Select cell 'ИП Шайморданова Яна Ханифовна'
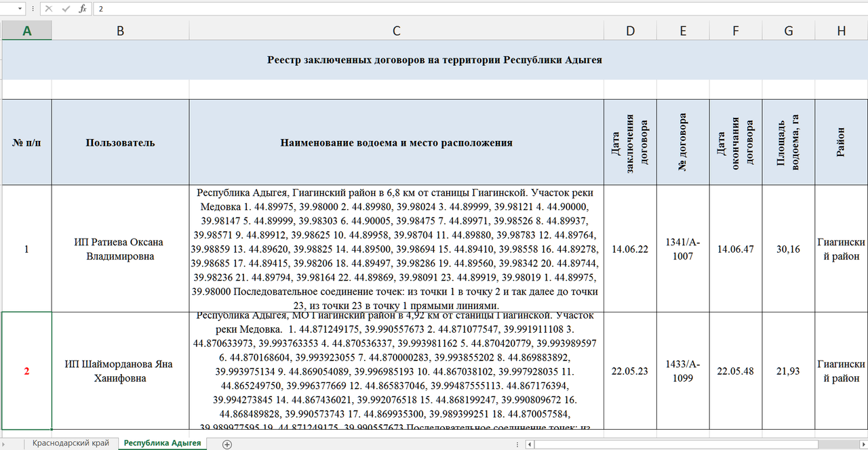The width and height of the screenshot is (868, 450). [x=120, y=371]
